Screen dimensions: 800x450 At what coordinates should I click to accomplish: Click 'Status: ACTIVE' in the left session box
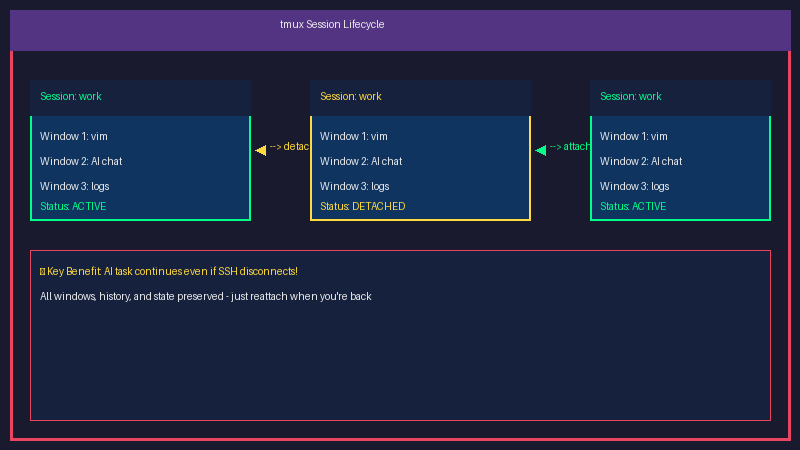coord(73,206)
